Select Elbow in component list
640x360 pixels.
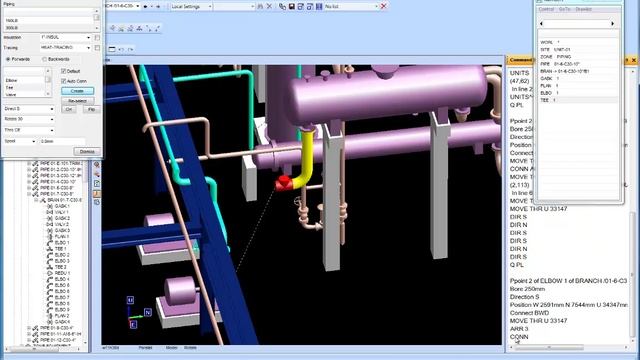point(11,80)
